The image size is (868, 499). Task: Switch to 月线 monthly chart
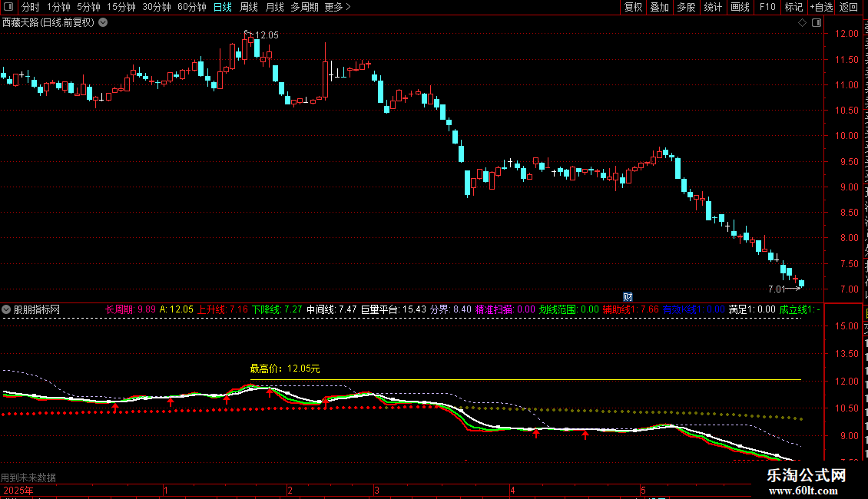click(274, 7)
